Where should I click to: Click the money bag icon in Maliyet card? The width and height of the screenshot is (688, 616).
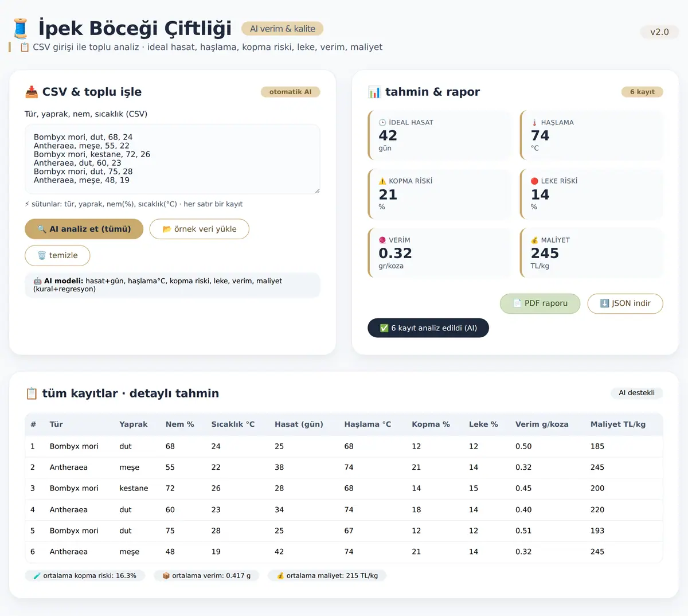[x=534, y=240]
